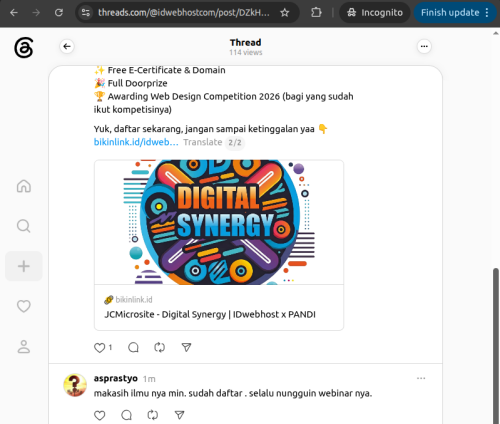This screenshot has width=500, height=424.
Task: View site information icon in address bar
Action: [86, 13]
